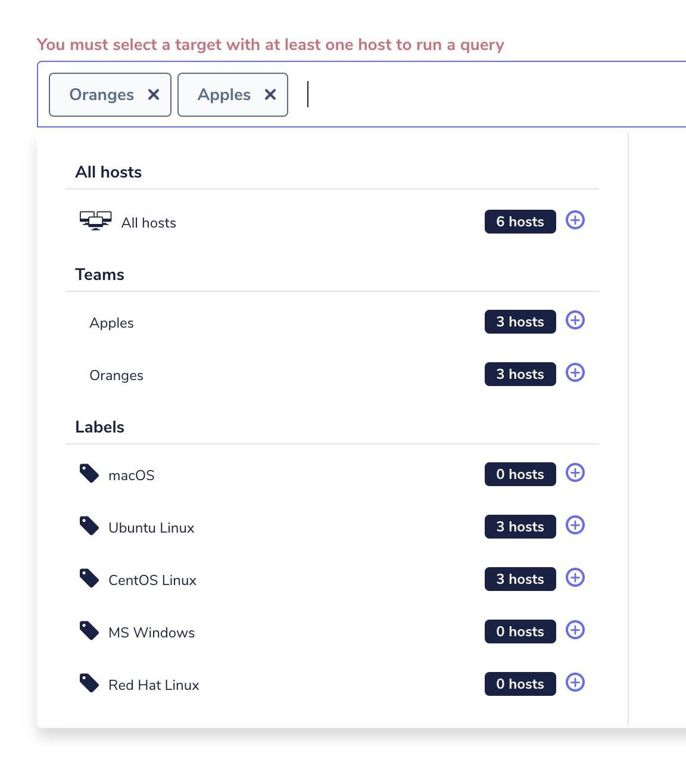Add the Apples team using its plus button
The width and height of the screenshot is (686, 784).
point(575,321)
